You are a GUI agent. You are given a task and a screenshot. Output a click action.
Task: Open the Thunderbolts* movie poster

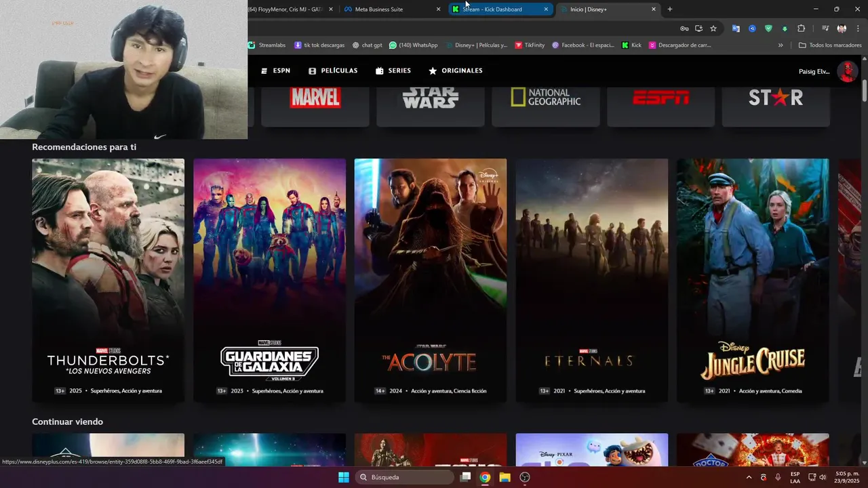[108, 280]
